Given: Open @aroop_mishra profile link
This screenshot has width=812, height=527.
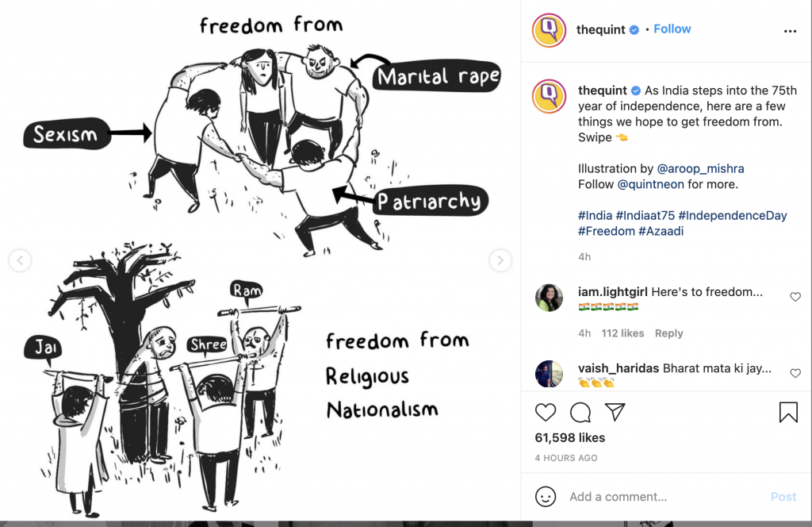Looking at the screenshot, I should pyautogui.click(x=700, y=168).
